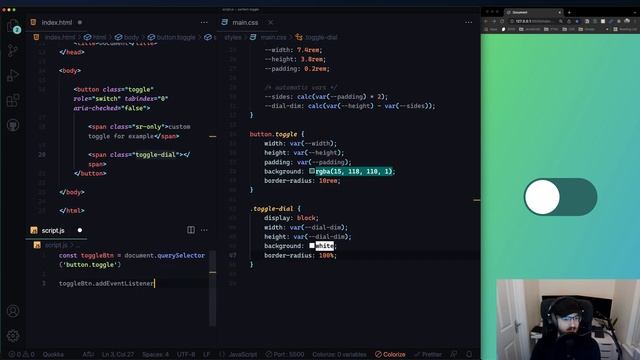Click the toggle switch in browser preview
The image size is (640, 360).
560,197
